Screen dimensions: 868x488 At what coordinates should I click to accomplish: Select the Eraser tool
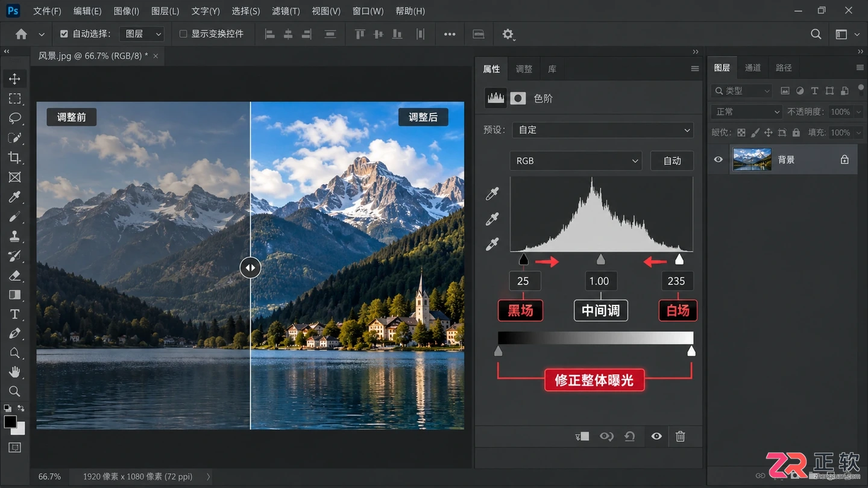pyautogui.click(x=14, y=275)
